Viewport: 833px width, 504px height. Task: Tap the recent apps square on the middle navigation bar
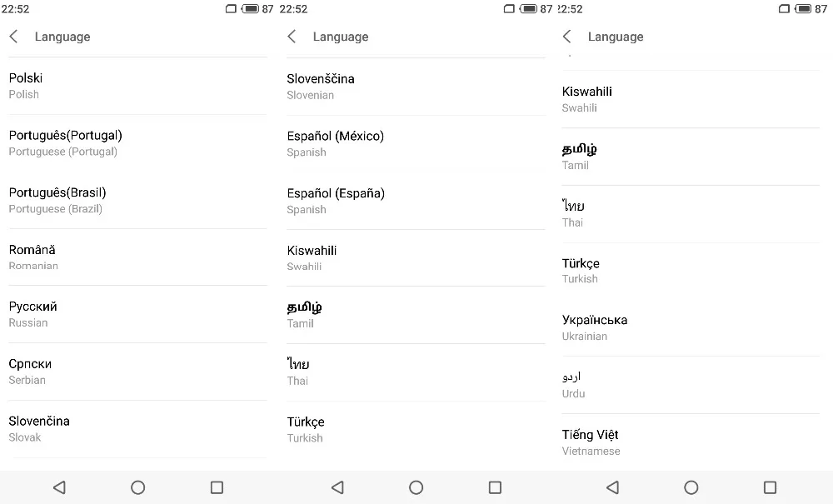coord(495,487)
